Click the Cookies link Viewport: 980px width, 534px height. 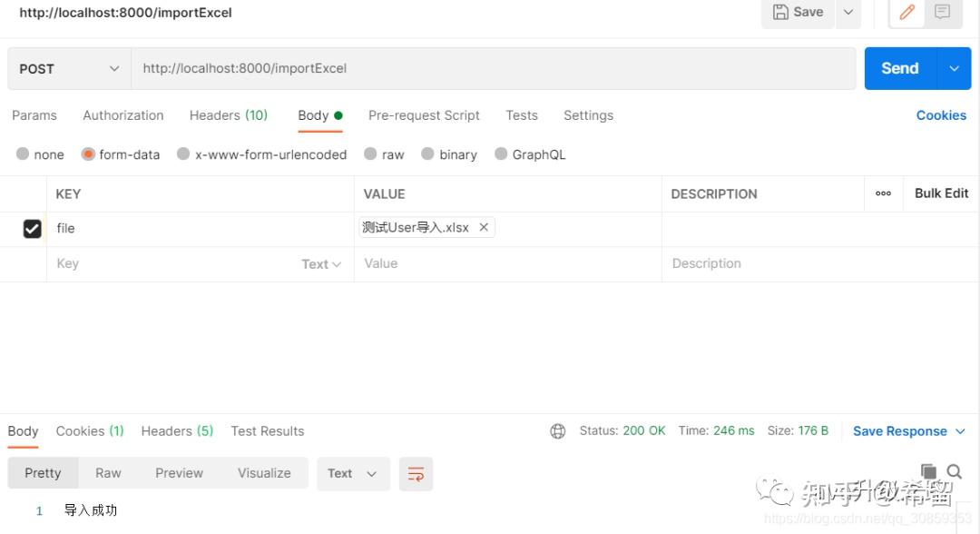(941, 115)
